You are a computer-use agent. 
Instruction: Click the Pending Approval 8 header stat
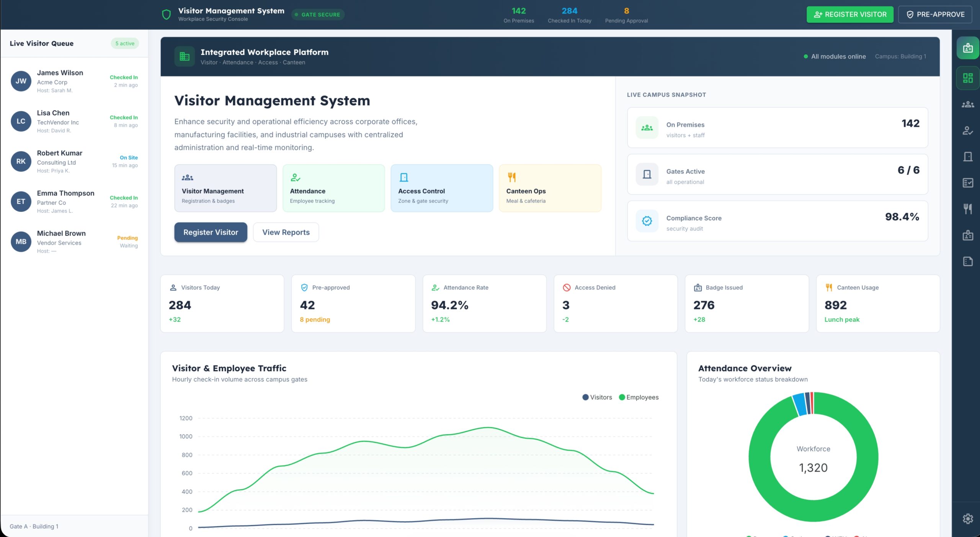point(626,15)
